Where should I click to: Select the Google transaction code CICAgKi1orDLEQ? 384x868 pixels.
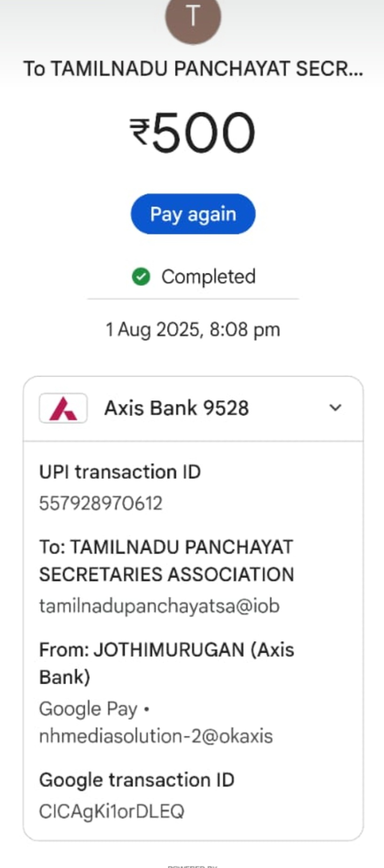click(111, 811)
